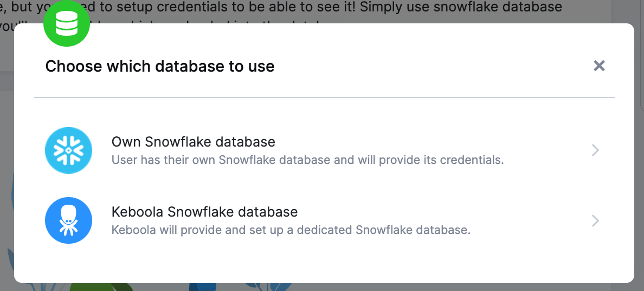This screenshot has width=644, height=291.
Task: Click the Keboola octopus logo icon
Action: point(69,220)
